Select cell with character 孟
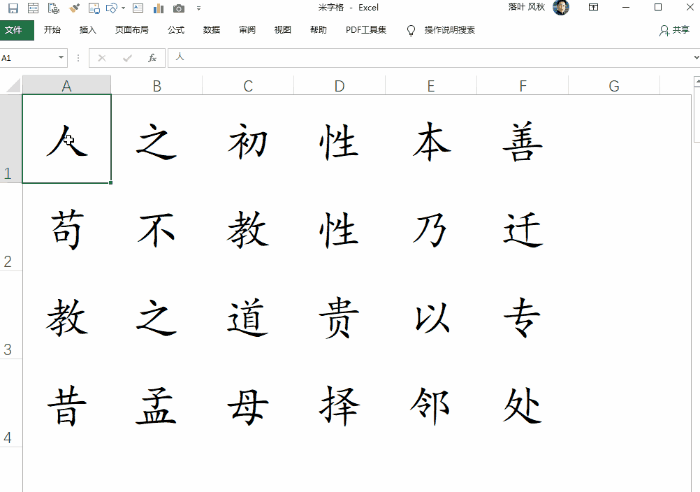The width and height of the screenshot is (700, 492). [157, 403]
